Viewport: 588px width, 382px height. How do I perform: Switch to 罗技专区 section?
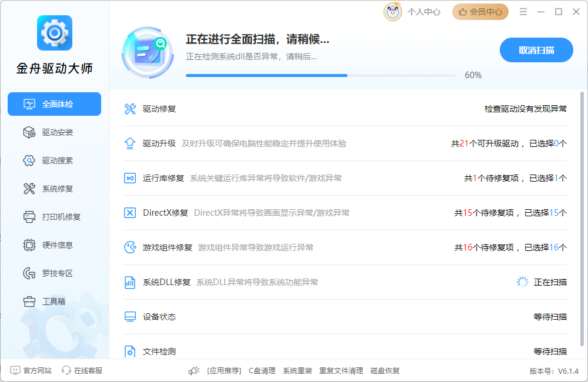coord(54,273)
